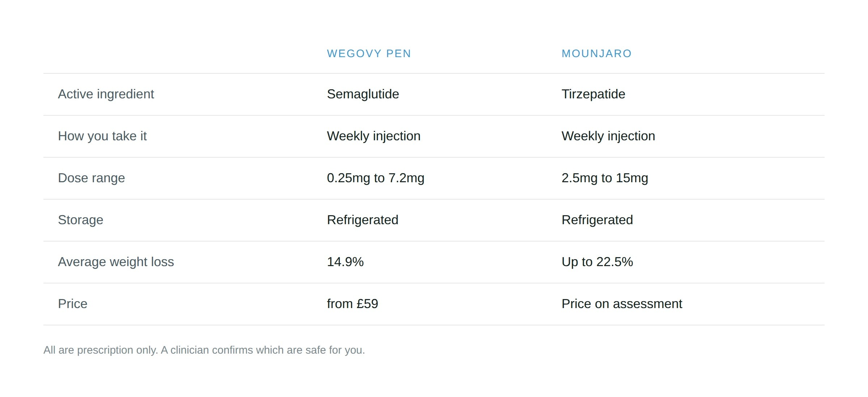Click the MOUNJARO column header
Screen dimensions: 868x397
[597, 54]
